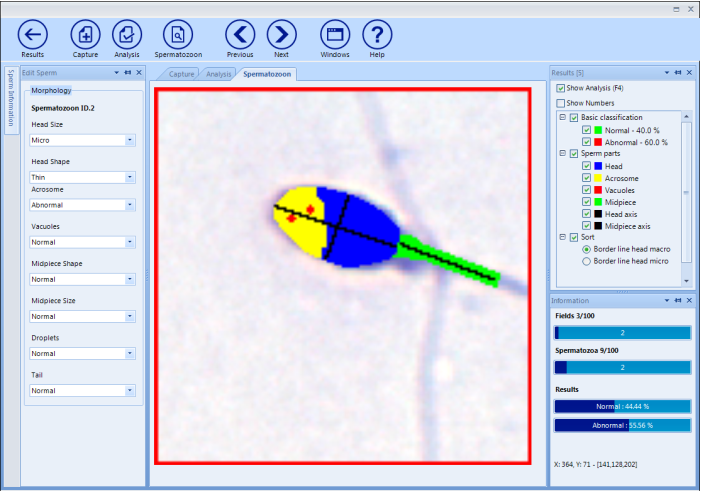Collapse the Sort tree node

tap(562, 237)
